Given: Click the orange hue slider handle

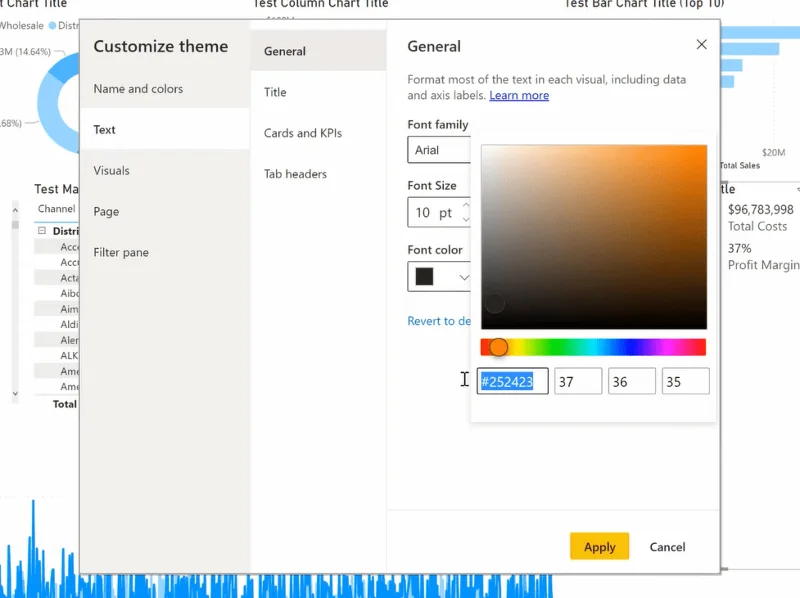Looking at the screenshot, I should pos(498,347).
